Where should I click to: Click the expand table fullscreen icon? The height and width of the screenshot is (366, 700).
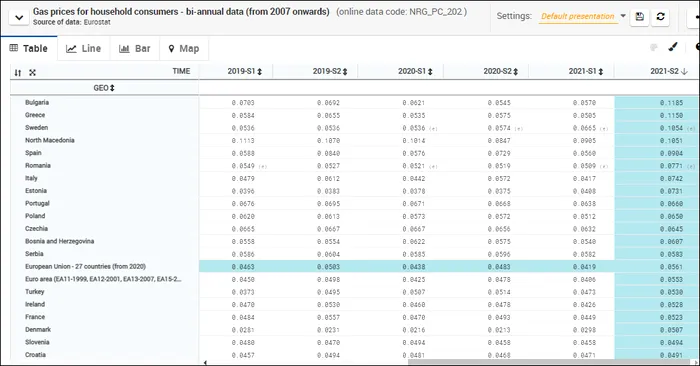[32, 72]
